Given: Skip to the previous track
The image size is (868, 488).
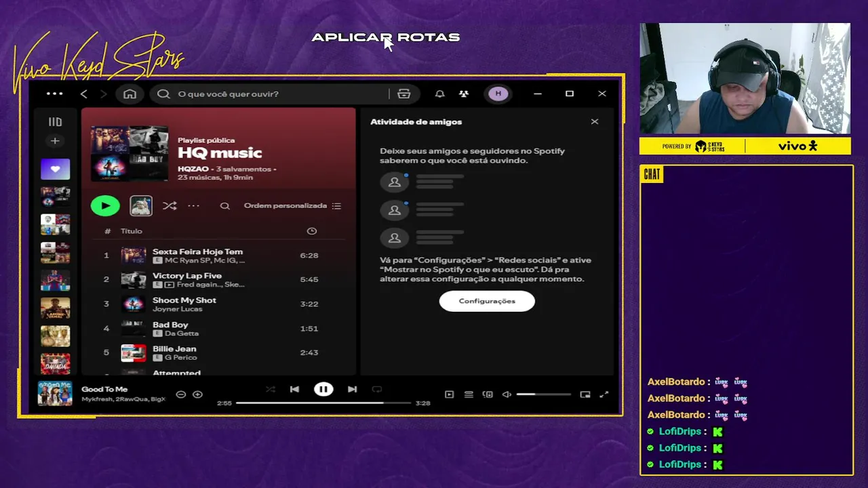Looking at the screenshot, I should coord(294,389).
